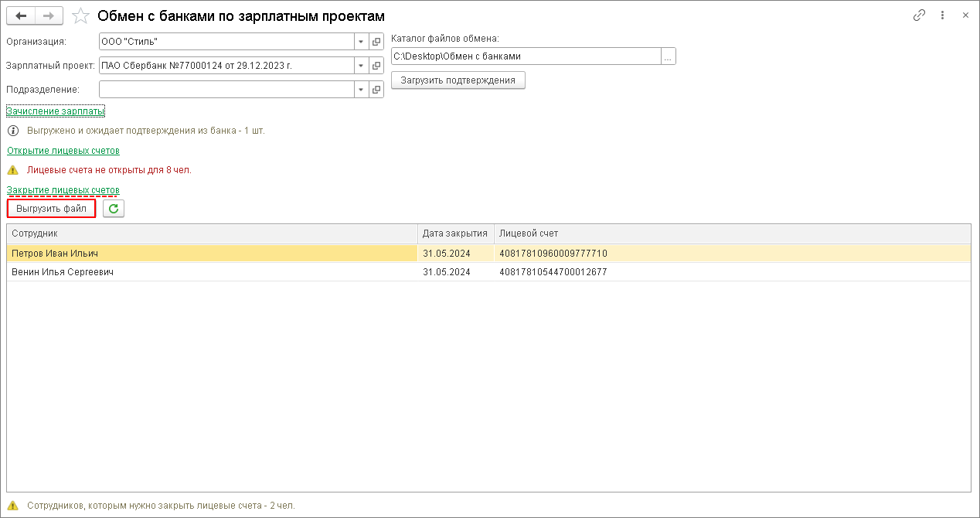
Task: Open the Организация record via open icon
Action: (376, 42)
